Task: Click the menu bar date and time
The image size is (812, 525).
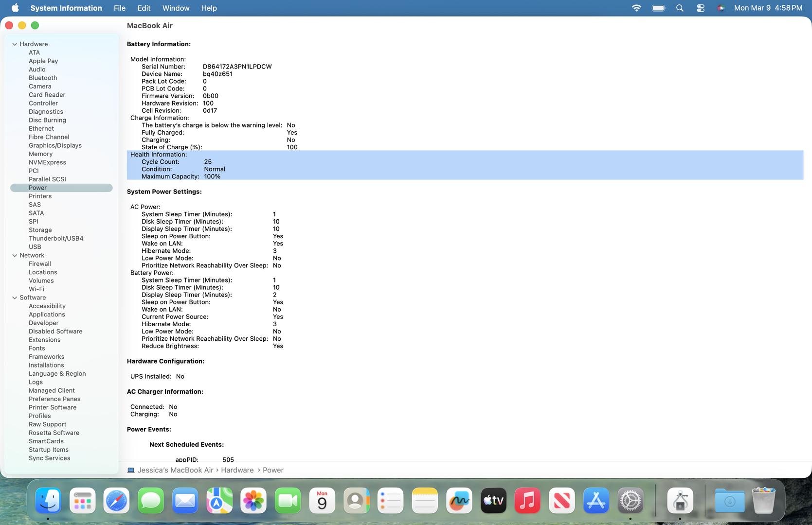Action: [768, 8]
